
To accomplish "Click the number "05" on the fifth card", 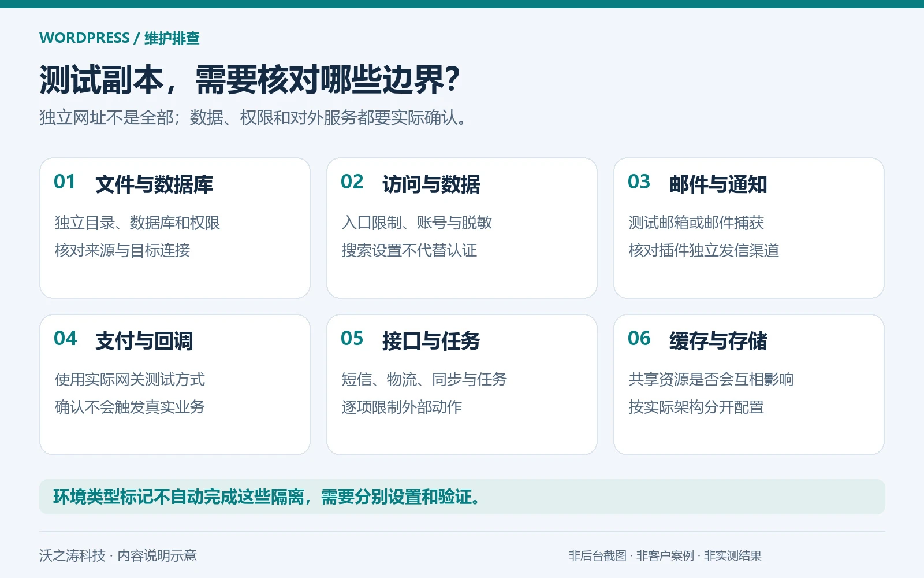I will 352,339.
